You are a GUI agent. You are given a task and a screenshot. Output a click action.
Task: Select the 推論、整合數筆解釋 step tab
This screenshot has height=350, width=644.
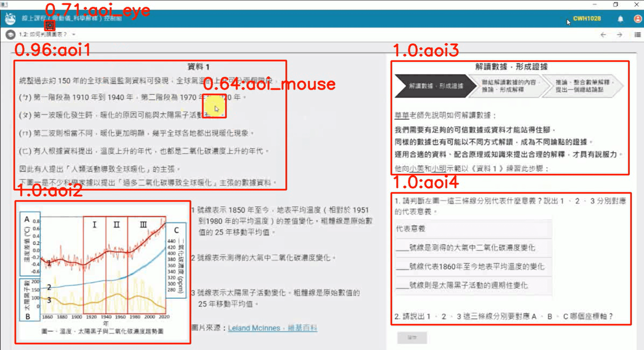(x=582, y=86)
